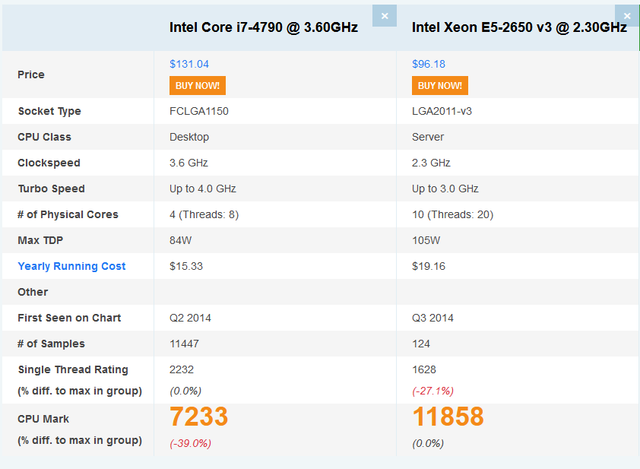Click the Up to 4.0 GHz turbo value

[x=202, y=189]
